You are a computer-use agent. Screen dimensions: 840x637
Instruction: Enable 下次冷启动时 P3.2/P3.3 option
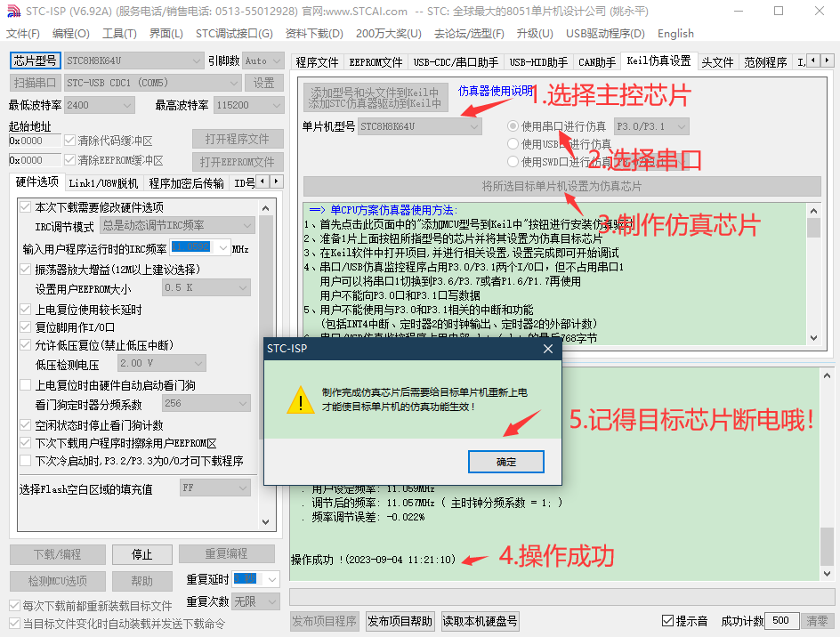coord(25,460)
